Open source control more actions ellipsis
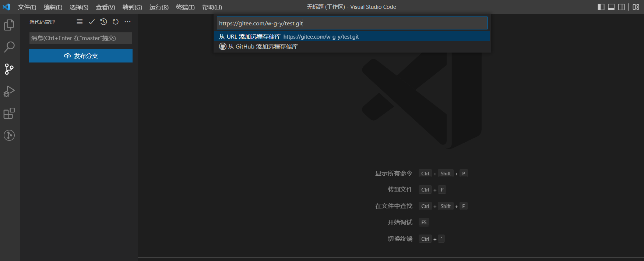This screenshot has width=644, height=261. tap(127, 22)
